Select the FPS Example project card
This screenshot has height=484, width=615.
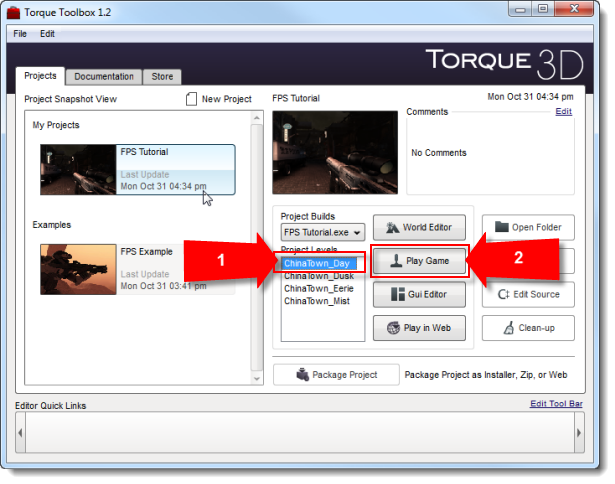[138, 269]
